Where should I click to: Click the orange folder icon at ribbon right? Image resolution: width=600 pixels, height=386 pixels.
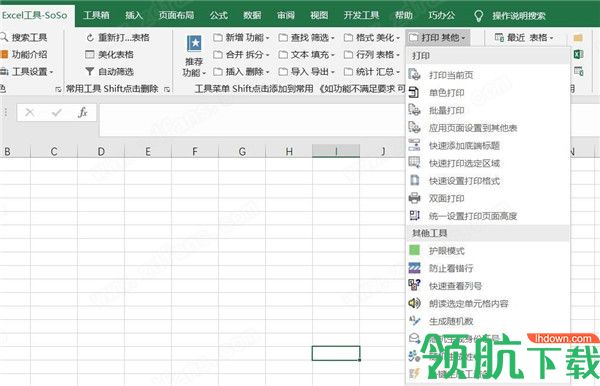pyautogui.click(x=578, y=37)
